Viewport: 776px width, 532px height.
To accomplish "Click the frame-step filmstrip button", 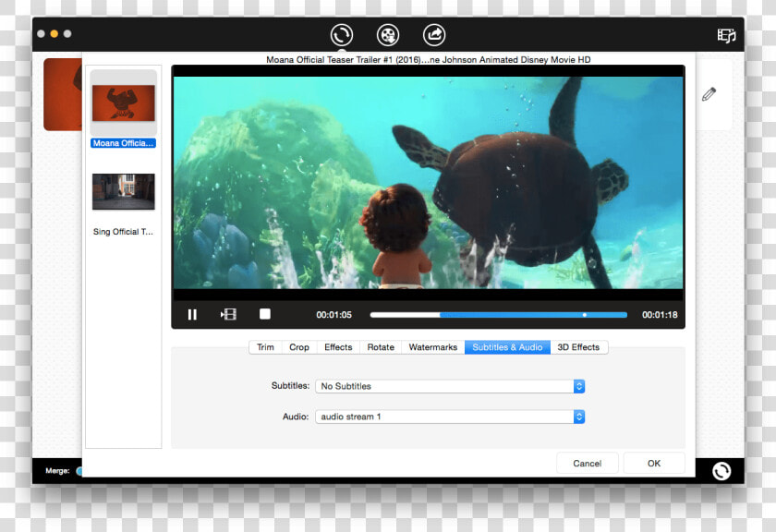I will [228, 314].
